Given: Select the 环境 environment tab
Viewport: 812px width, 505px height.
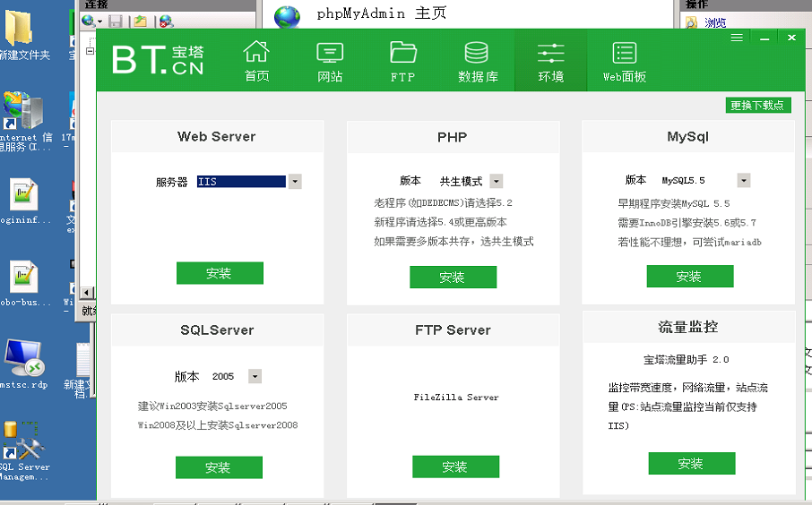Looking at the screenshot, I should click(550, 61).
